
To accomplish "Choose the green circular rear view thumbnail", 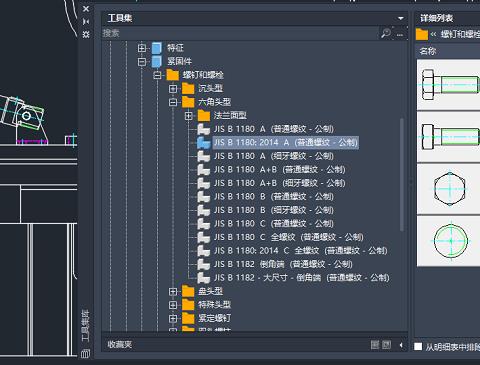I will coord(449,241).
